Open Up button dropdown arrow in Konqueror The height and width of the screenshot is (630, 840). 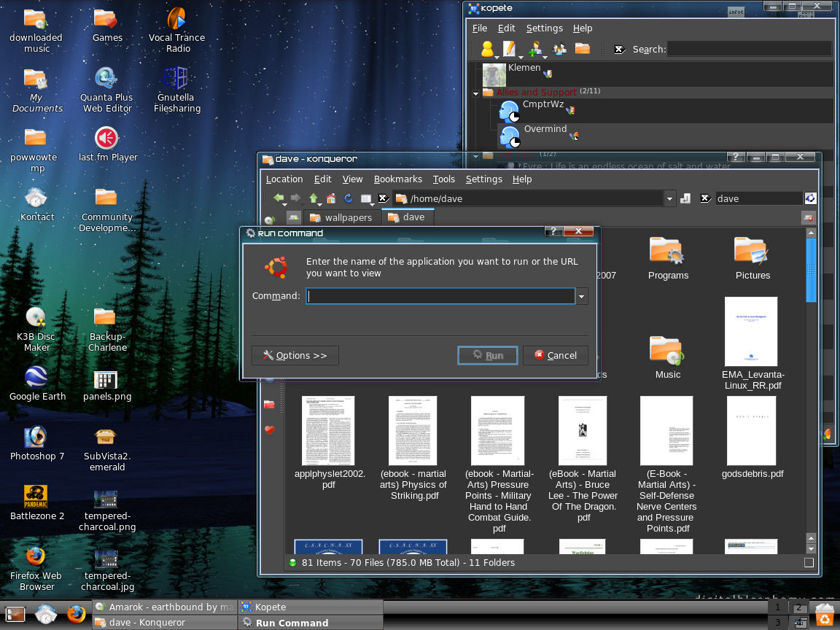(320, 205)
